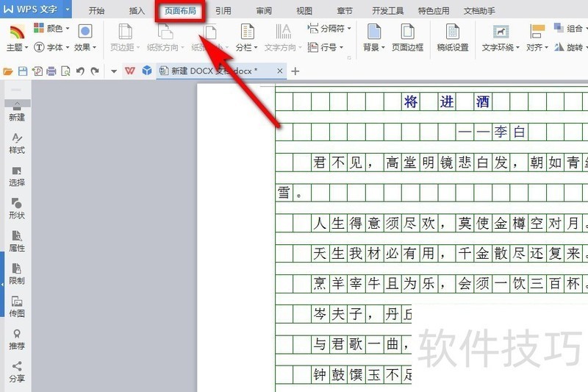588x392 pixels.
Task: Expand the 分隔符 breaks dropdown
Action: tap(329, 28)
